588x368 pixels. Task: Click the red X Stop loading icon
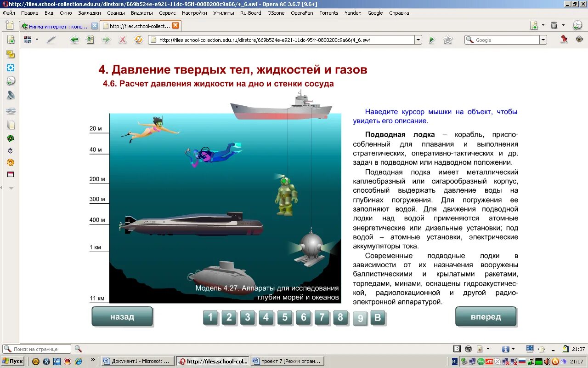coord(122,40)
